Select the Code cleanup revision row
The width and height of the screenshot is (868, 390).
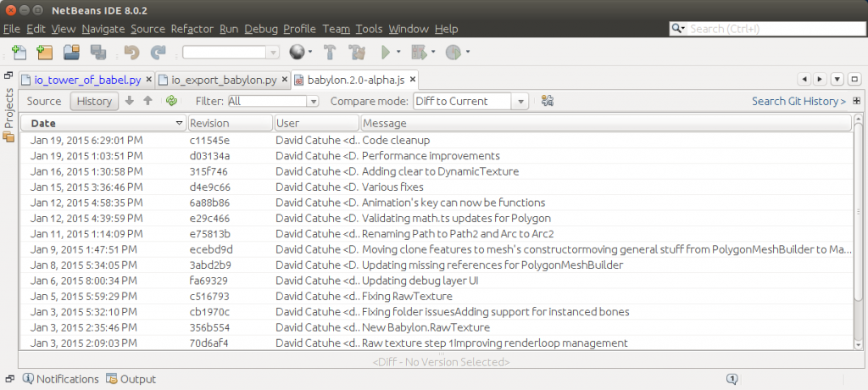tap(437, 140)
